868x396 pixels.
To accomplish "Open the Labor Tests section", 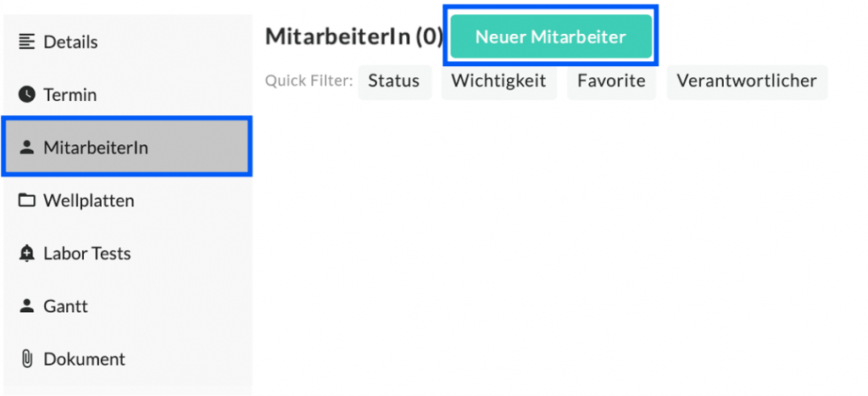I will tap(86, 254).
